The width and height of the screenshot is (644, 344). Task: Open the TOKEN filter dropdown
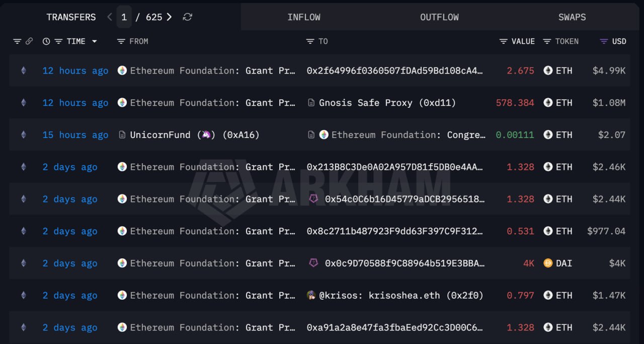[x=547, y=41]
